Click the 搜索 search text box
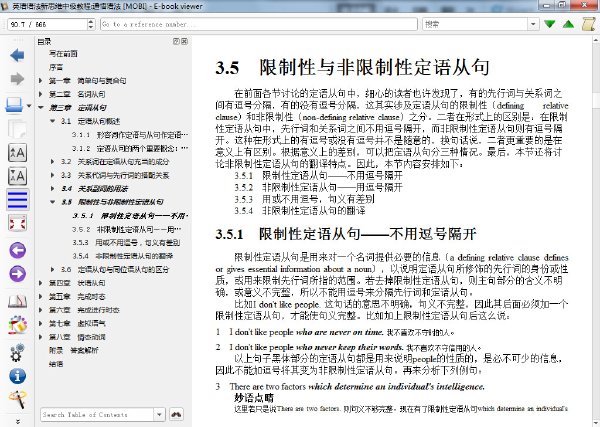Viewport: 600px width, 427px height. click(476, 24)
